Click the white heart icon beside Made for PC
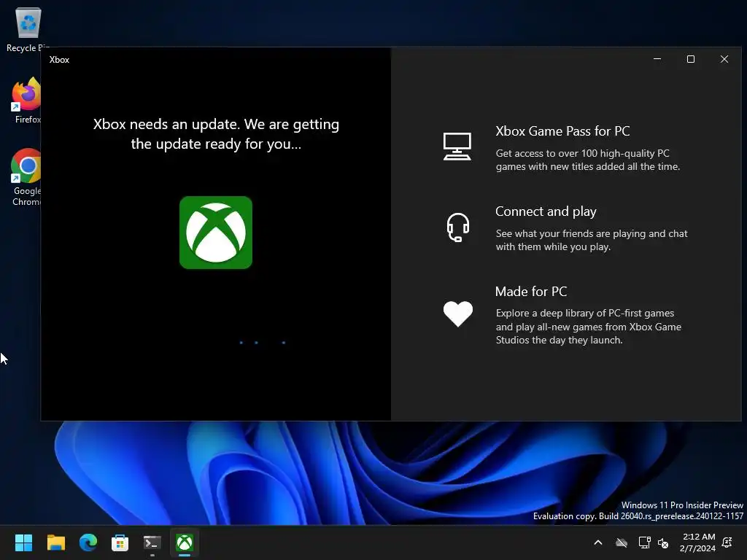This screenshot has height=560, width=747. pyautogui.click(x=458, y=314)
